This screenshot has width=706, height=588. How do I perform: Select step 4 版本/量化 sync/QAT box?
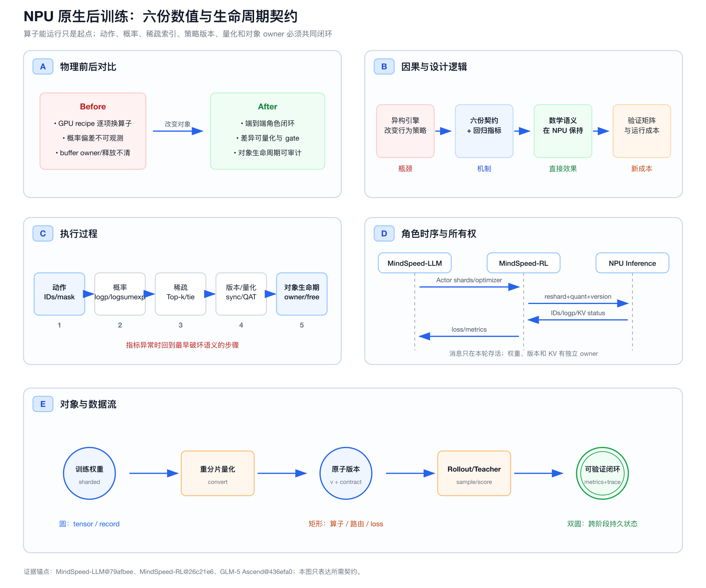[241, 294]
